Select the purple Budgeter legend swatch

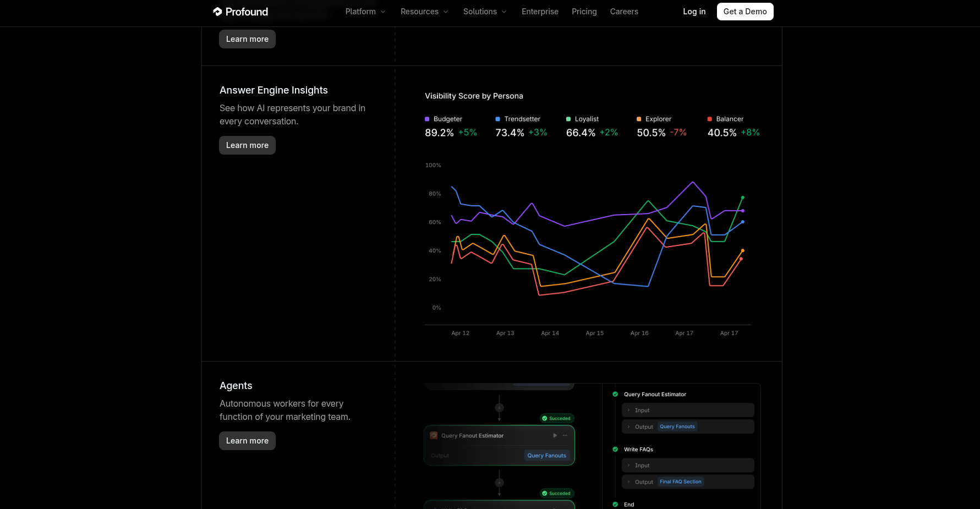427,119
